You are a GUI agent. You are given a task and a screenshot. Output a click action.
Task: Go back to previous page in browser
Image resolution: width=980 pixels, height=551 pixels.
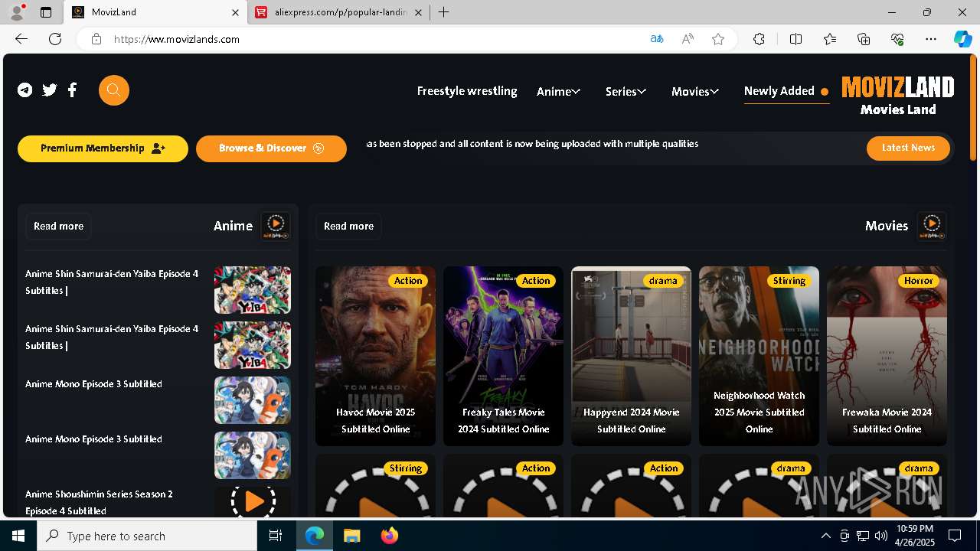pyautogui.click(x=21, y=39)
